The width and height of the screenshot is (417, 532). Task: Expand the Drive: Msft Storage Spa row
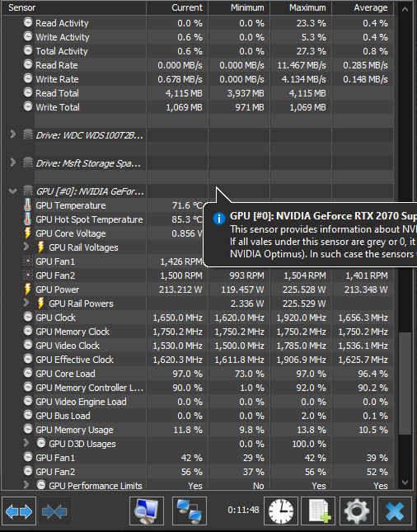point(12,162)
